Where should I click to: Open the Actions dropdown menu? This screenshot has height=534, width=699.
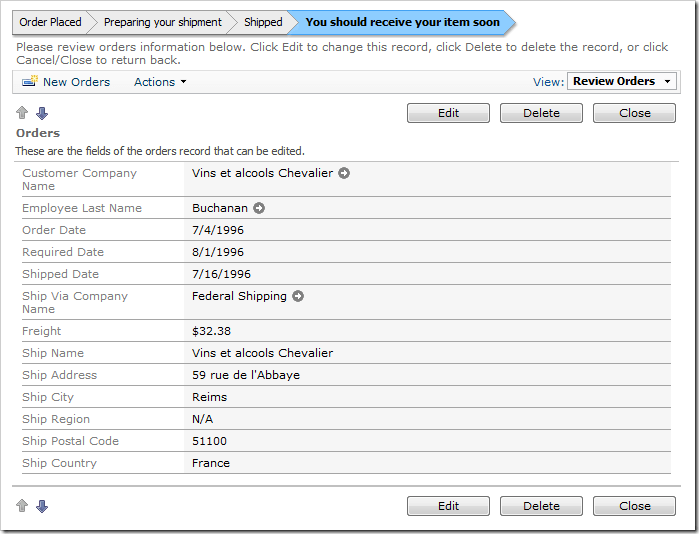160,82
